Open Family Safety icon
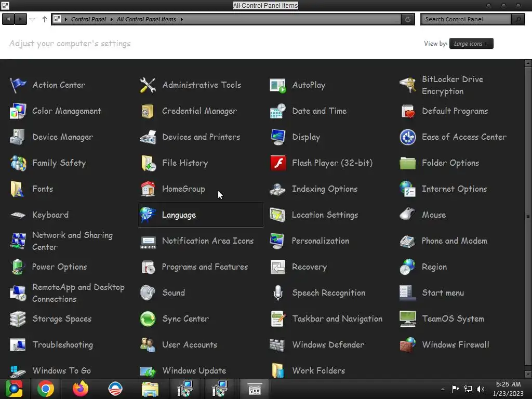 pyautogui.click(x=18, y=163)
